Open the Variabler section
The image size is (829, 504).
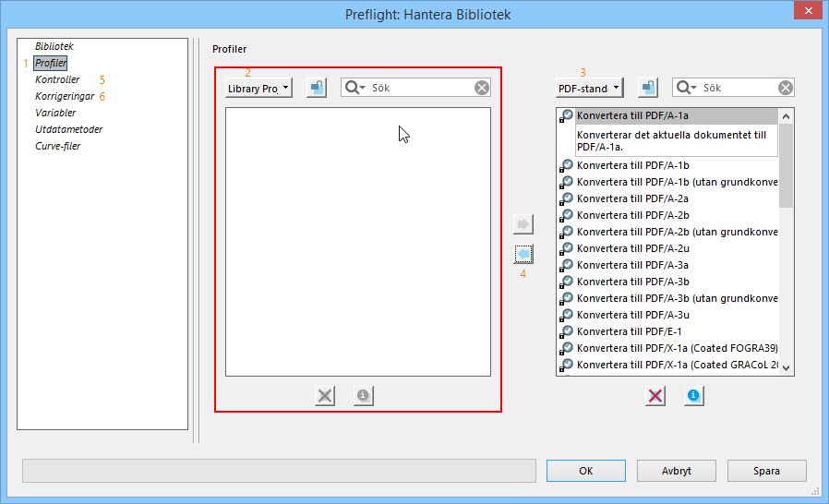coord(55,113)
